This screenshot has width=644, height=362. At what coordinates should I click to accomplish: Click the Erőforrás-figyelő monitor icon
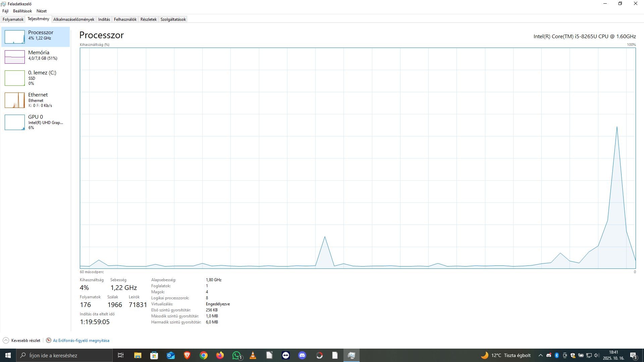coord(49,341)
